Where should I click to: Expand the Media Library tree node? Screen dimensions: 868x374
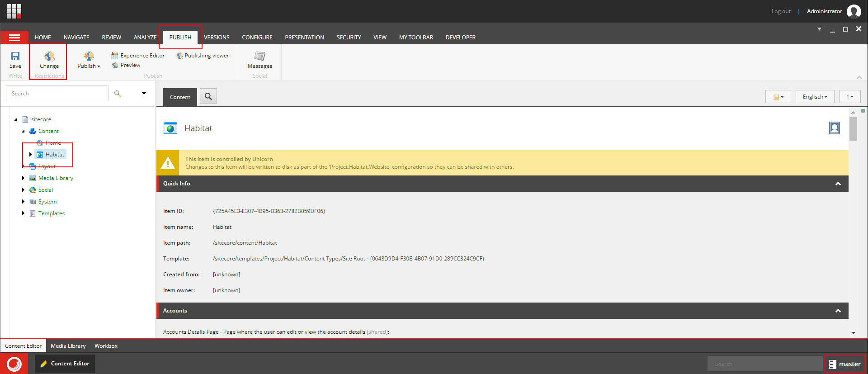click(x=23, y=178)
